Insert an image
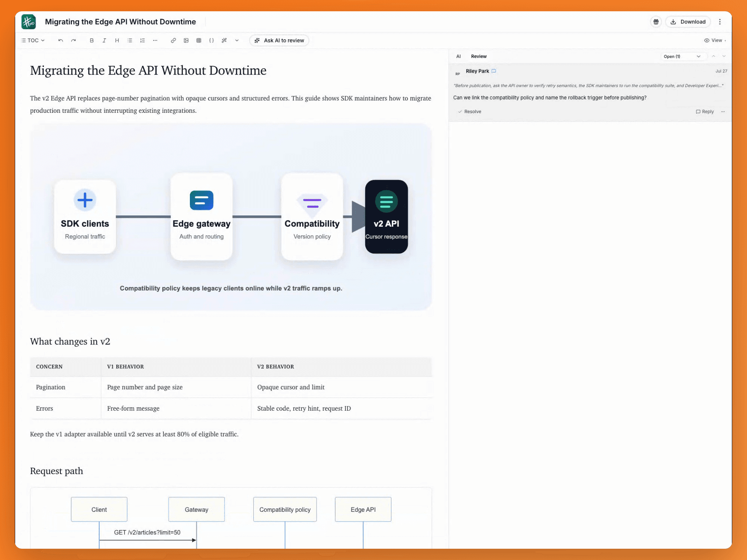 coord(186,40)
